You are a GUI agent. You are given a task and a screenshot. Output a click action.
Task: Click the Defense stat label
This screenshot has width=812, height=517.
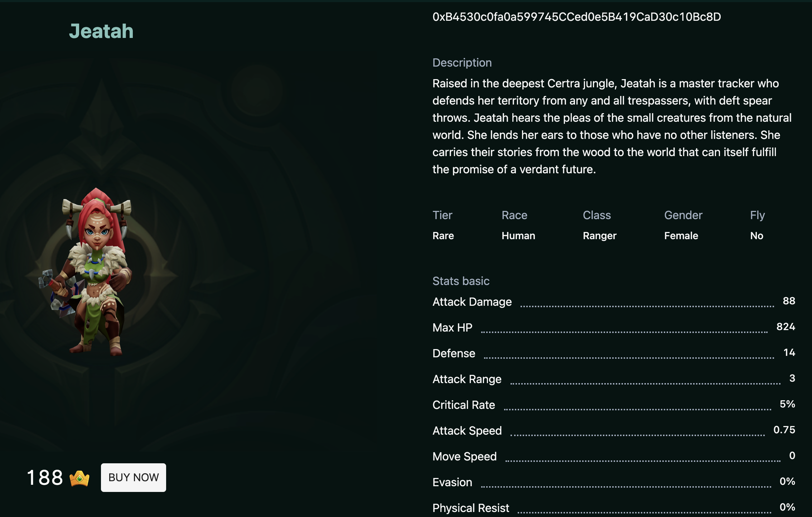coord(454,353)
